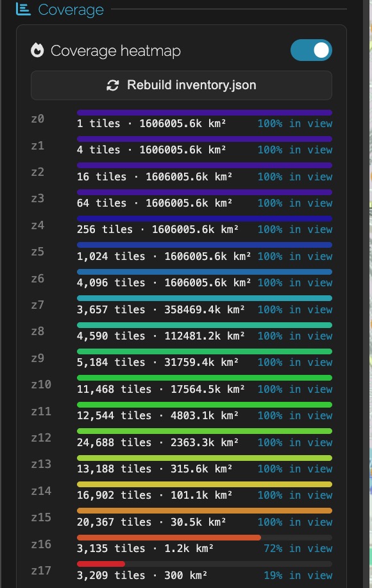
Task: Click '19% in view' for z17
Action: (x=298, y=575)
